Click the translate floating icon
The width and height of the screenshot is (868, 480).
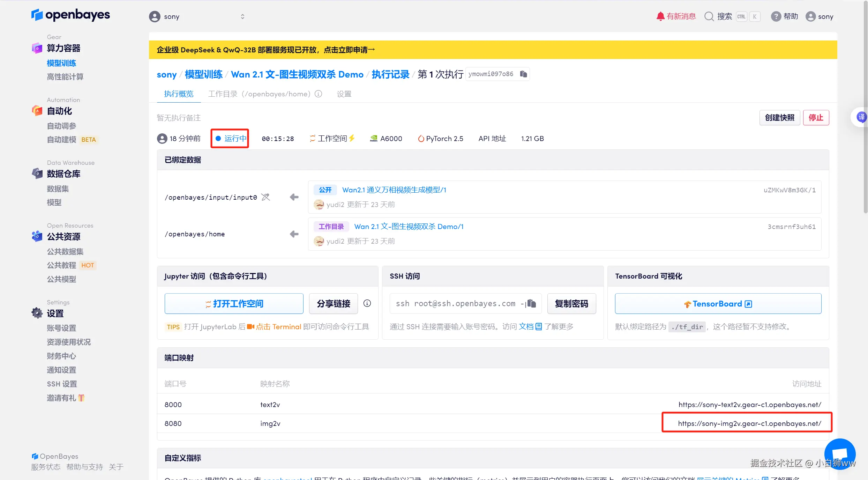[861, 117]
